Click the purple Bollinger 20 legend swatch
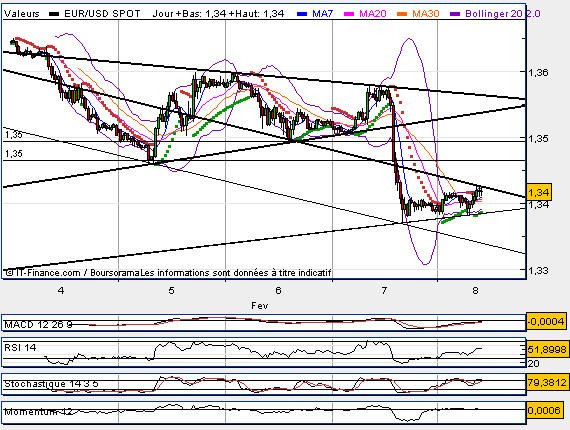Image resolution: width=570 pixels, height=430 pixels. click(455, 14)
